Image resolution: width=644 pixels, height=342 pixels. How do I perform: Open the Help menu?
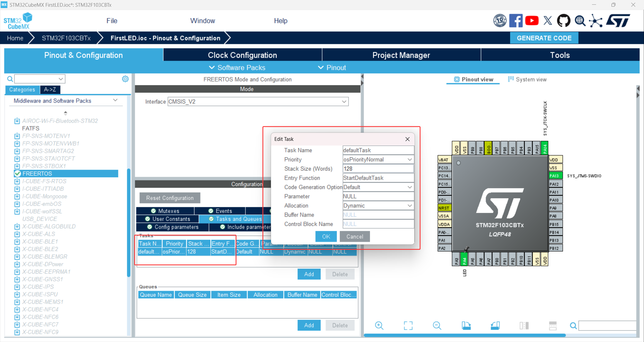pos(281,21)
